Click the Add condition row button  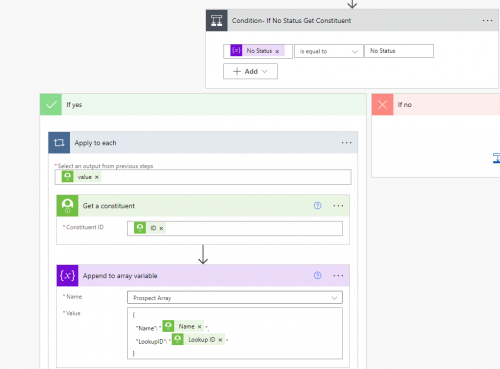pos(250,71)
